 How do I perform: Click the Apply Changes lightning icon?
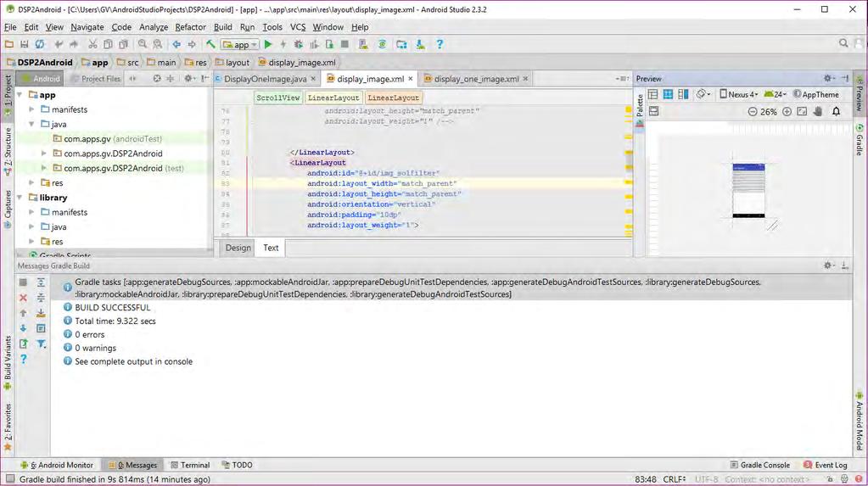(x=283, y=44)
